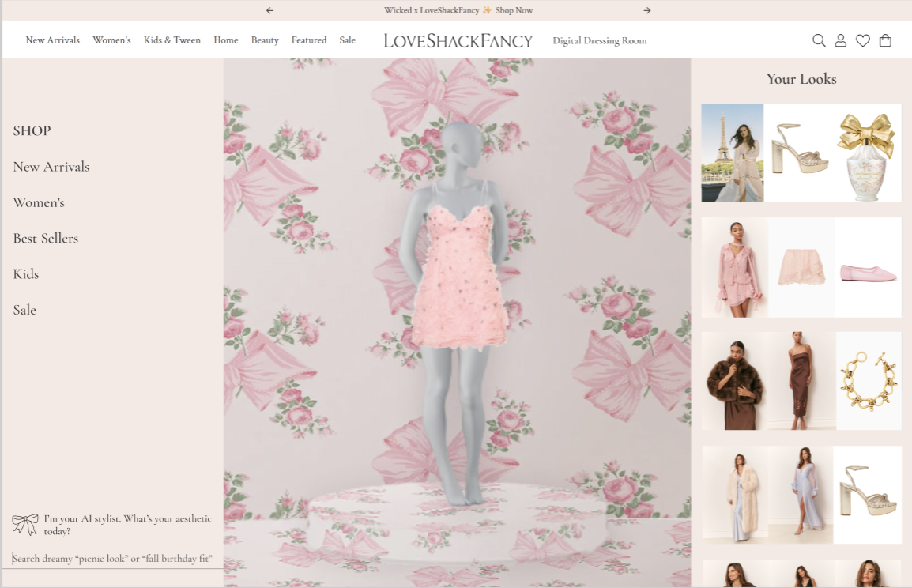Select gold chain bracelet thumbnail
Screen dimensions: 912x588
[869, 381]
